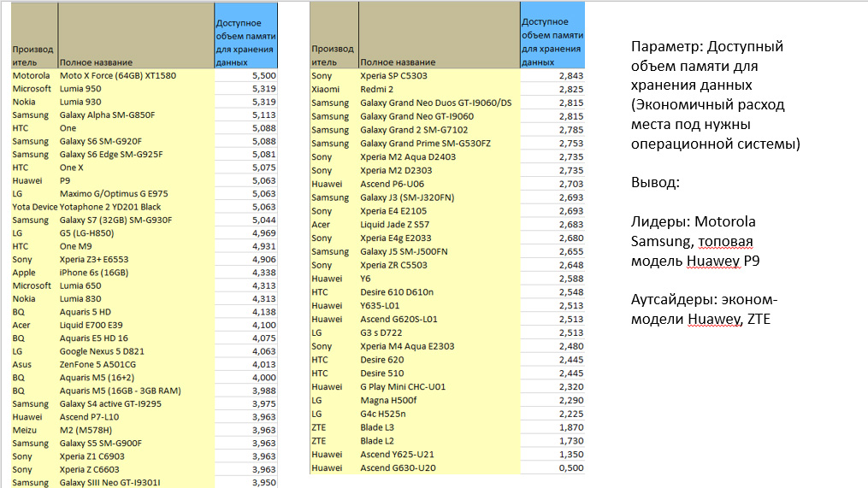Select 'Galaxy S6 Edge SM-G925F' cell

pyautogui.click(x=136, y=155)
